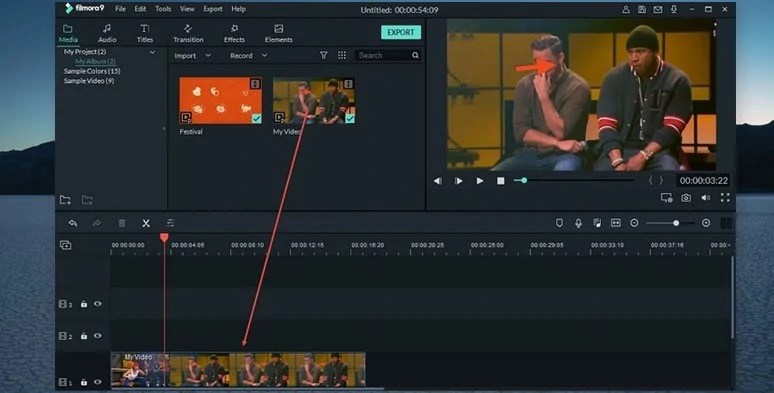Stop the preview playback
The image size is (774, 393).
[x=501, y=181]
